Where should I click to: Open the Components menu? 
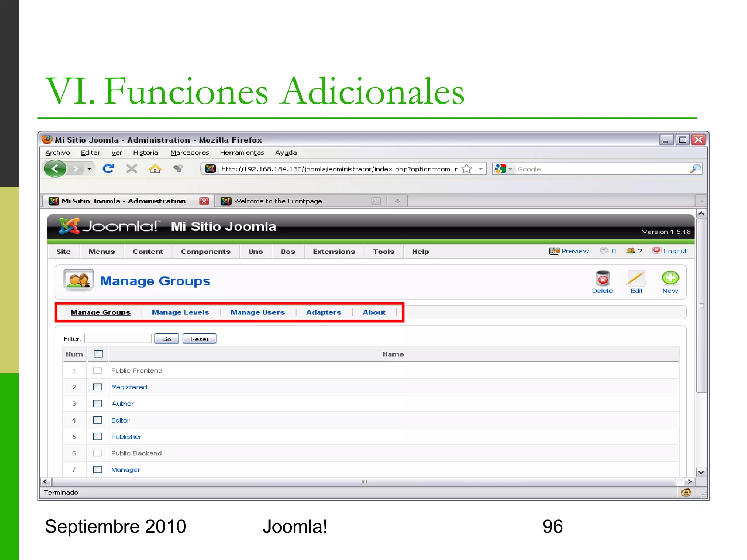pyautogui.click(x=206, y=252)
